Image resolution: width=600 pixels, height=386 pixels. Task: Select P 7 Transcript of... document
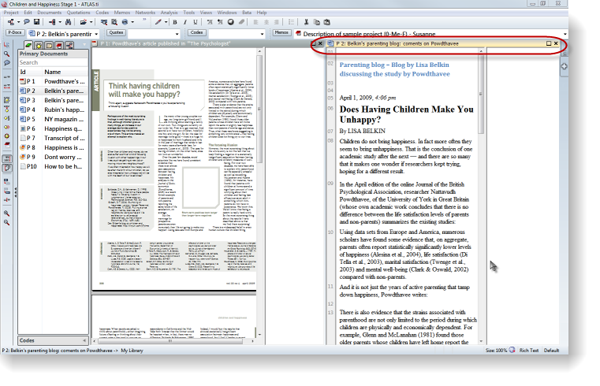[x=53, y=138]
